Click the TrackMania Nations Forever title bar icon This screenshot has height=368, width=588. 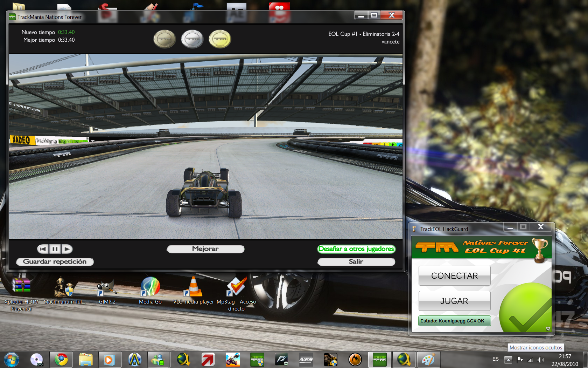(x=12, y=17)
